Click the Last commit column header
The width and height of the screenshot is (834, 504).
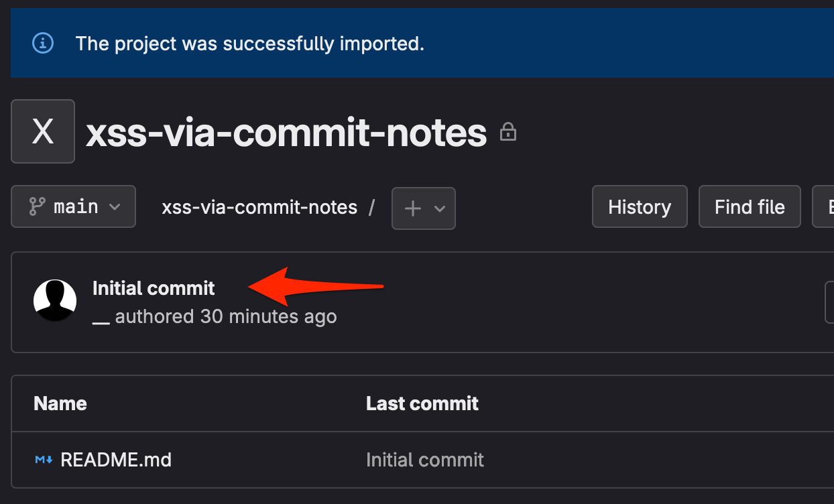click(422, 403)
